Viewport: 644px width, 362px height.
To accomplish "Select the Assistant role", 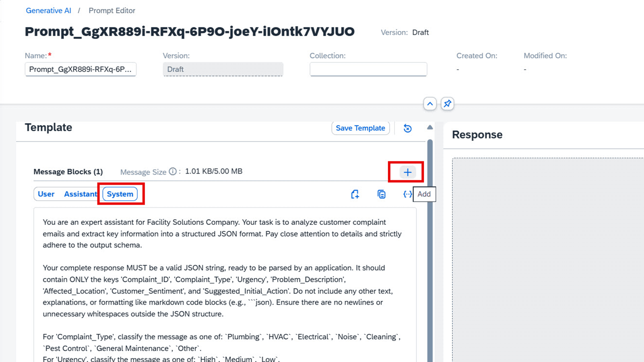I will [80, 194].
